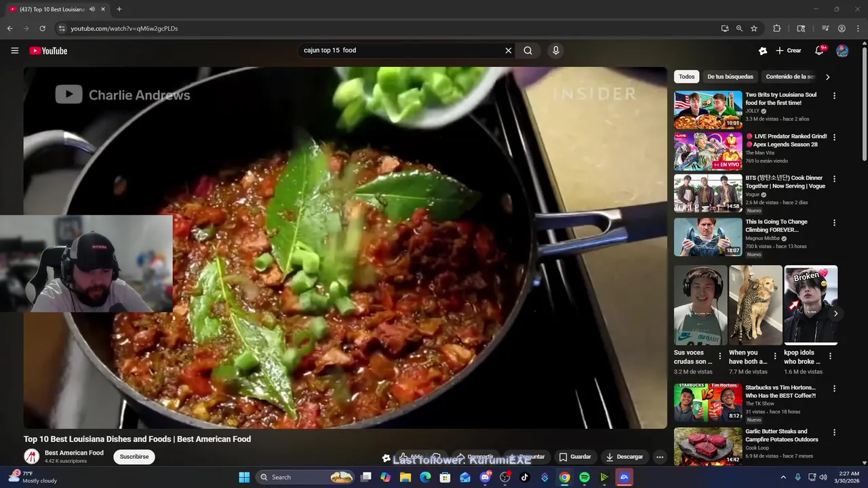Go to the YouTube home logo
The width and height of the screenshot is (868, 488).
click(x=48, y=51)
